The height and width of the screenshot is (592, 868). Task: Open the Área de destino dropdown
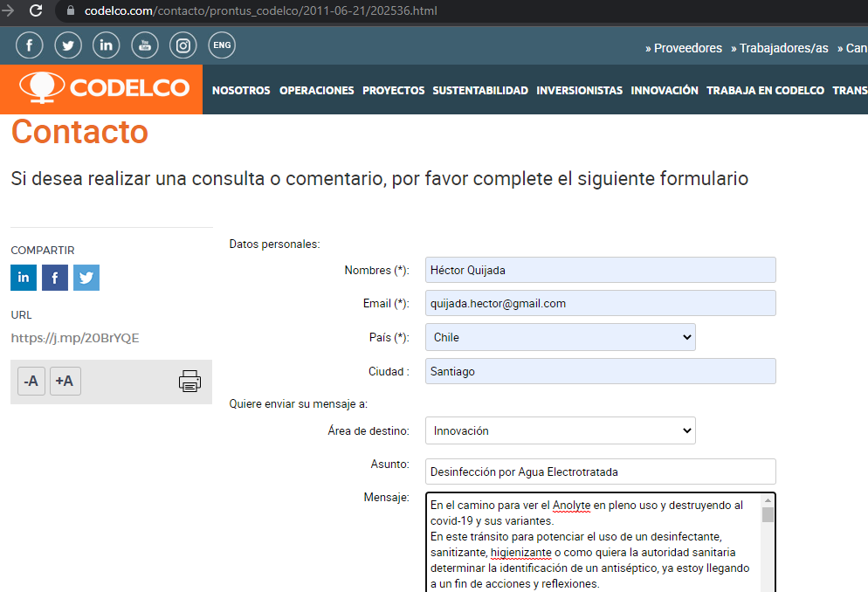click(x=561, y=430)
